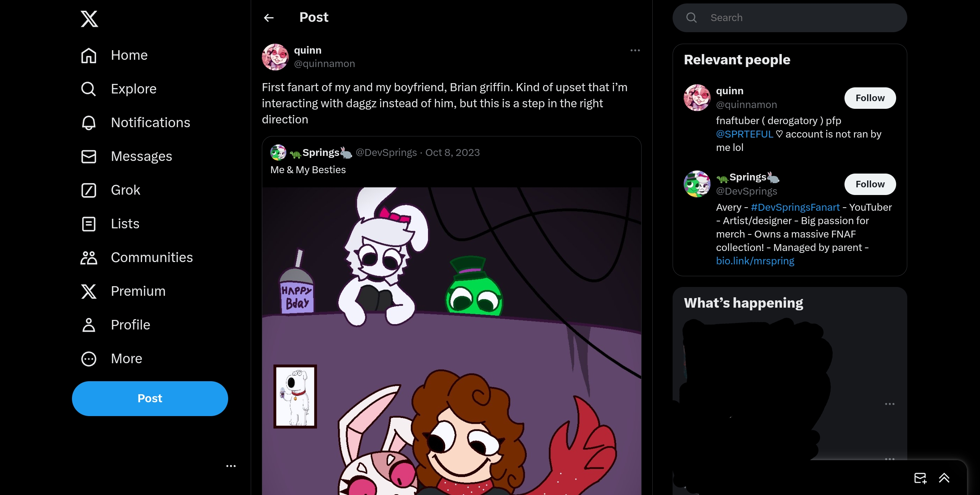This screenshot has height=495, width=980.
Task: Open the quoted fanart image
Action: 452,341
